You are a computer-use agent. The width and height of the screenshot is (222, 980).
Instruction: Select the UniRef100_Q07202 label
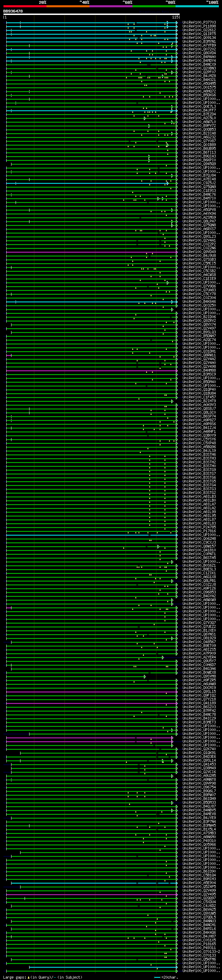tap(199, 49)
